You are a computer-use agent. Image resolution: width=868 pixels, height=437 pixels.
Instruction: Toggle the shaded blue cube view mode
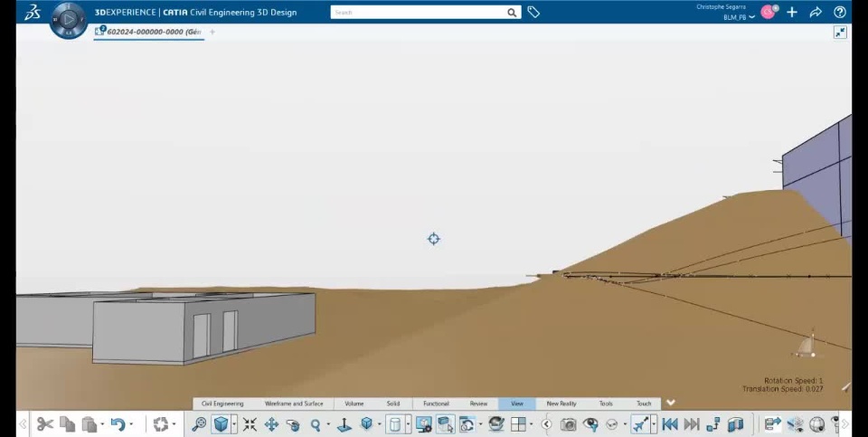(221, 425)
